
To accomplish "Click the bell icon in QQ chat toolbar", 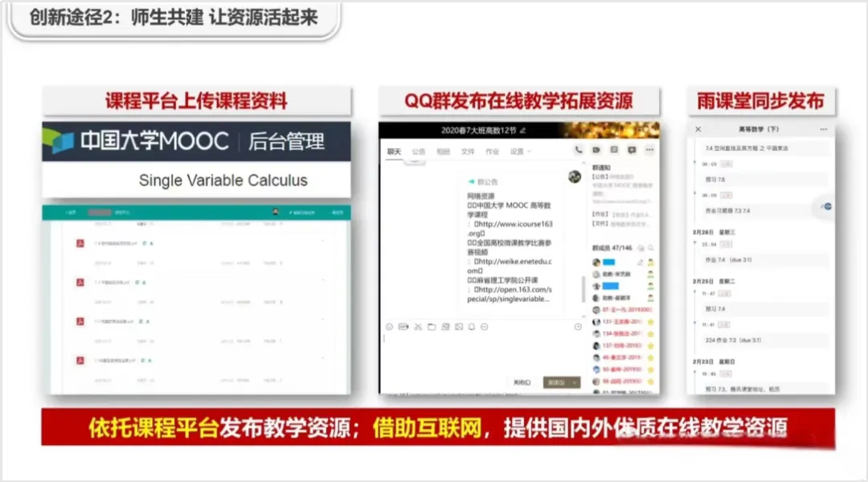I will click(472, 327).
